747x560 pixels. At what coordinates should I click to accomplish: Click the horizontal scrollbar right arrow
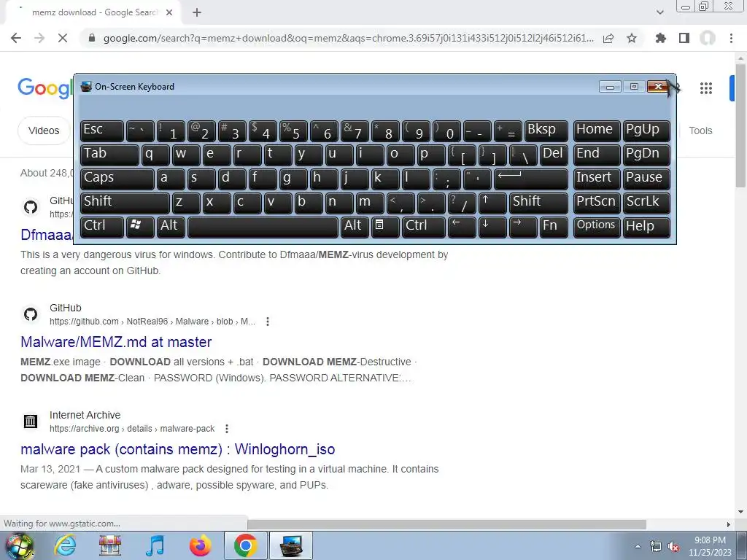tap(729, 524)
